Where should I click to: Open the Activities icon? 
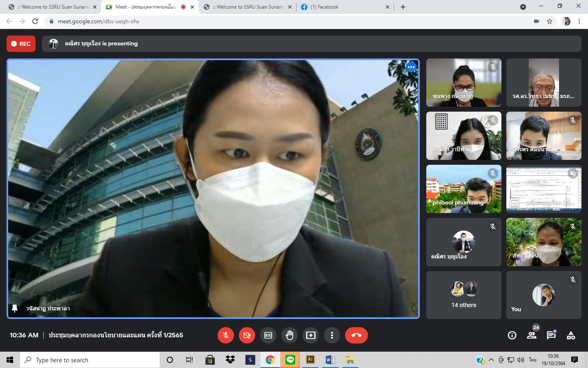coord(571,335)
